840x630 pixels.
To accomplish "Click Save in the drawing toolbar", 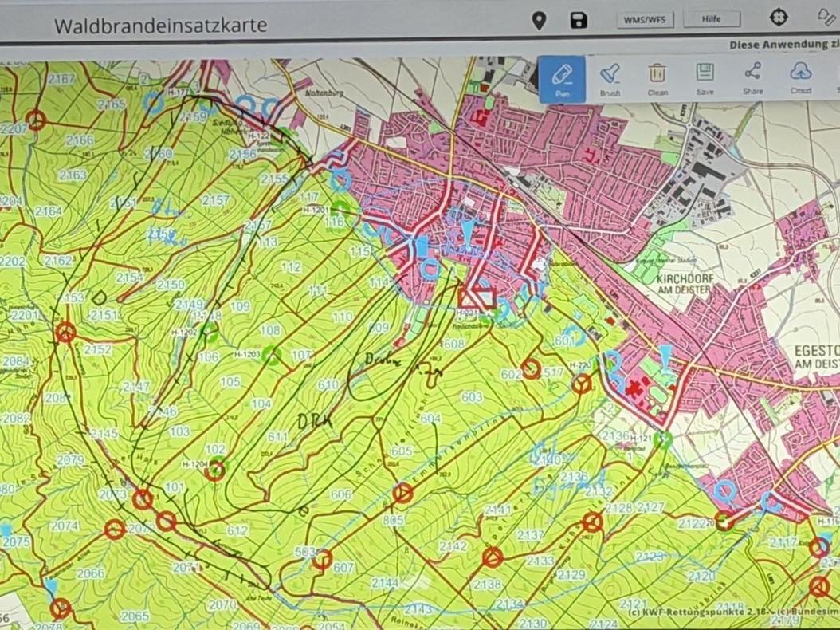I will (x=705, y=78).
